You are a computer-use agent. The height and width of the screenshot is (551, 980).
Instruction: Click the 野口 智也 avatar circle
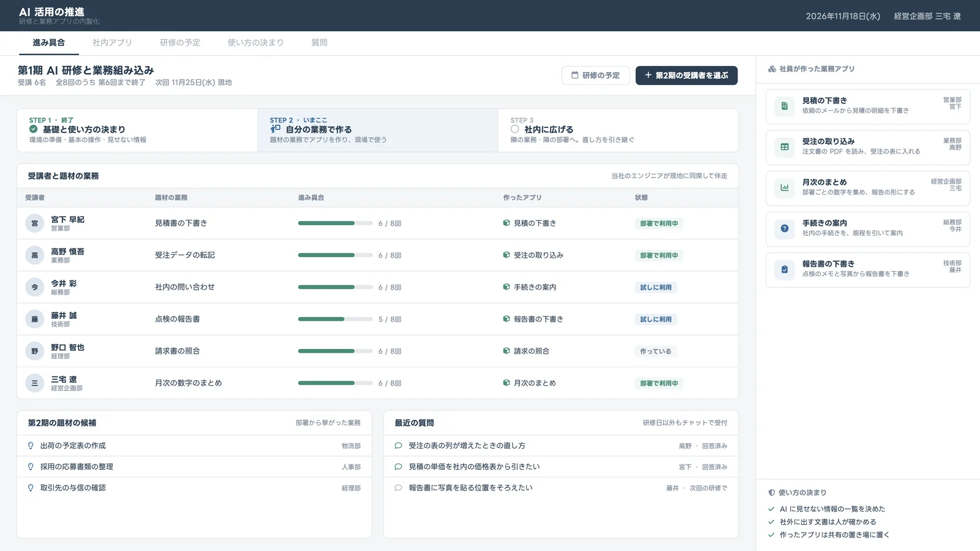(x=35, y=351)
